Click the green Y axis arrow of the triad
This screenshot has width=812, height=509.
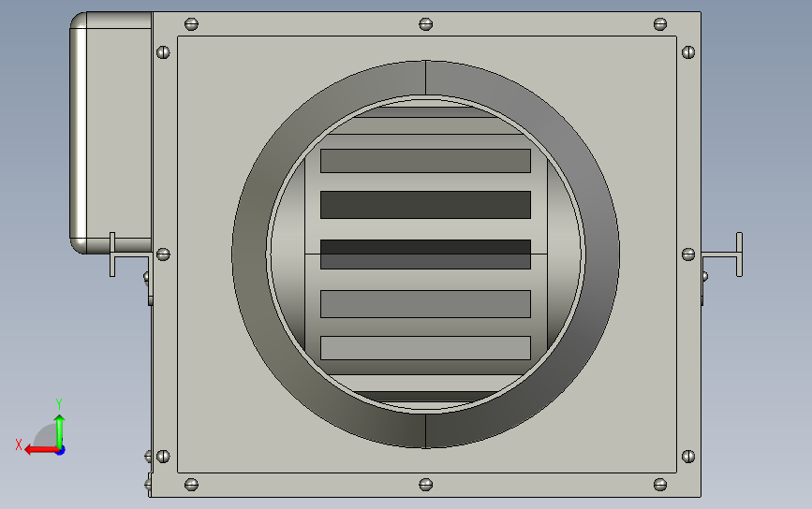coord(60,430)
